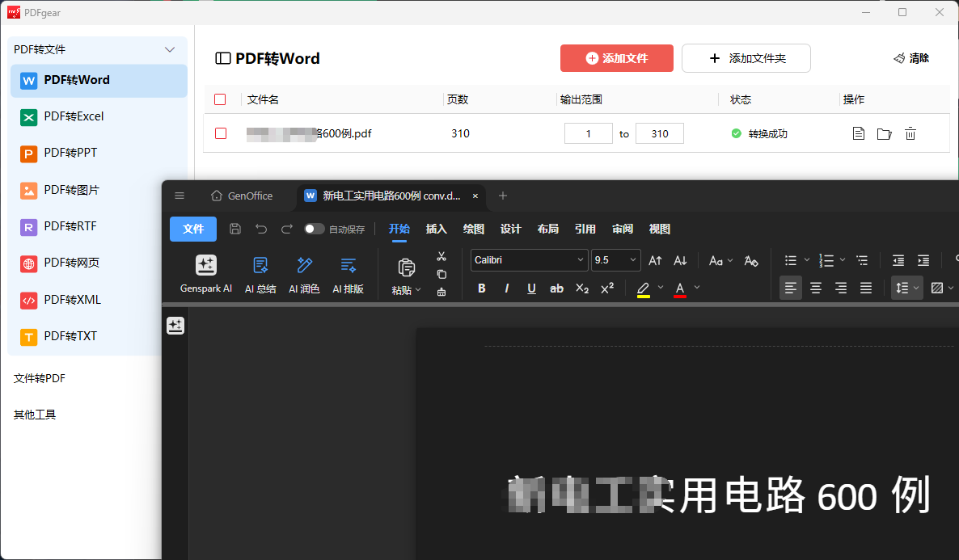
Task: Click AI 润色 polish tool
Action: coord(304,275)
